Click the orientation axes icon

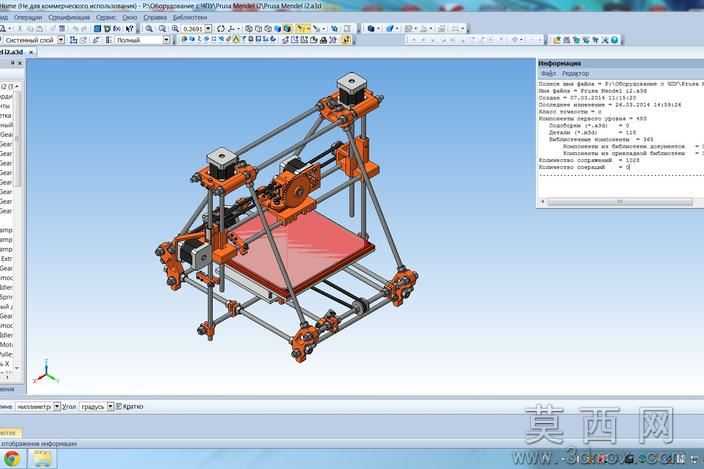231,29
